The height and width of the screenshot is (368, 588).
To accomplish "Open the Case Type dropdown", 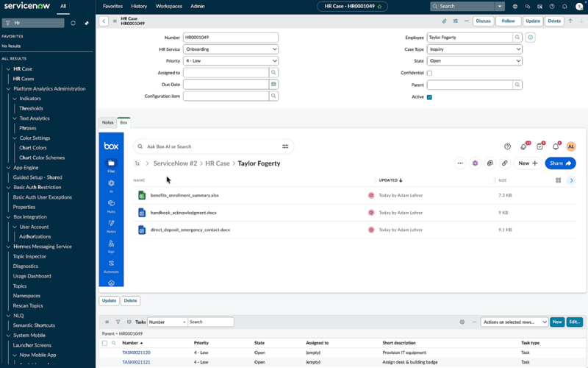I will click(x=474, y=49).
